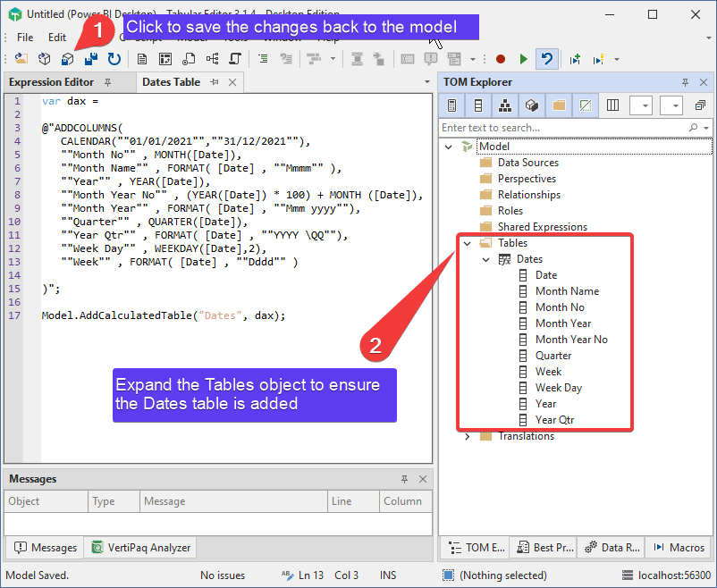The image size is (717, 588).
Task: Run the script with the green play icon
Action: click(524, 59)
